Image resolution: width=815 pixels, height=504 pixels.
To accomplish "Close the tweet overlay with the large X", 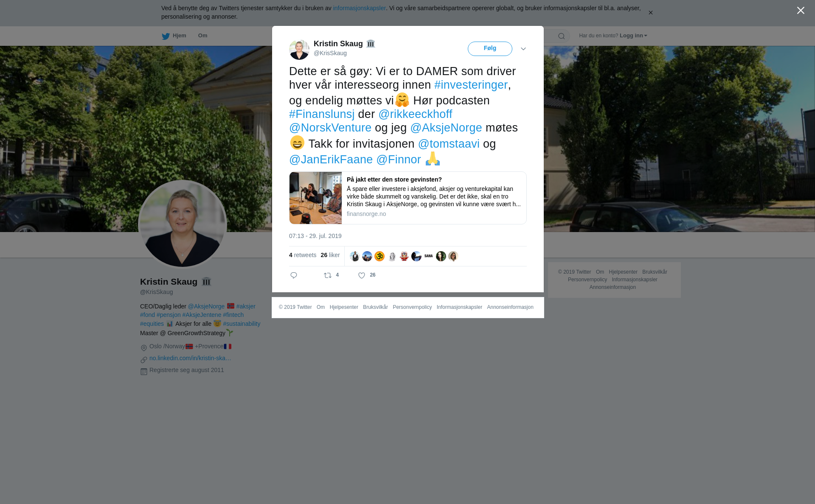I will click(801, 11).
